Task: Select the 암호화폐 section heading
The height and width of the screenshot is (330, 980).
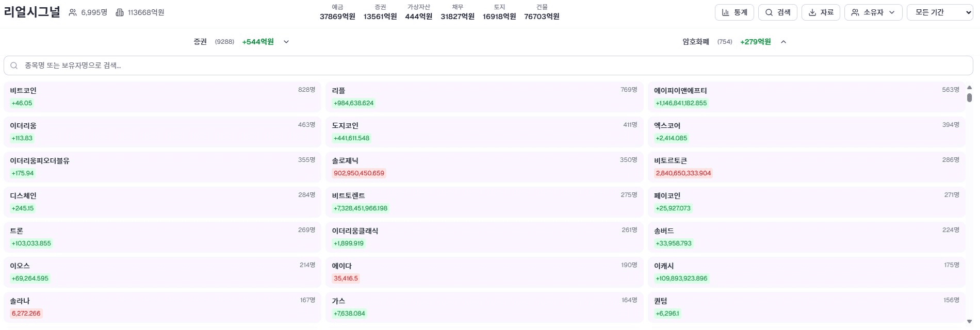Action: (x=696, y=42)
